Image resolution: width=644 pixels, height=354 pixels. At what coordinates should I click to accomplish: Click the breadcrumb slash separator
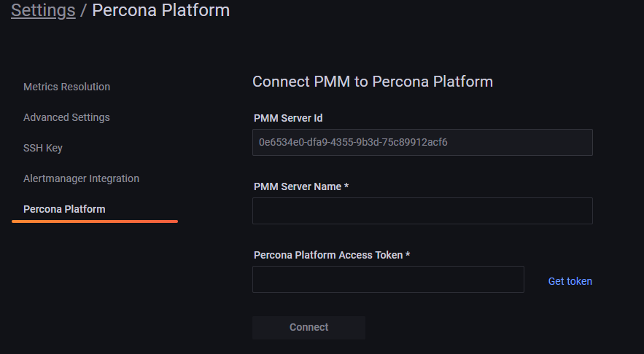[84, 10]
